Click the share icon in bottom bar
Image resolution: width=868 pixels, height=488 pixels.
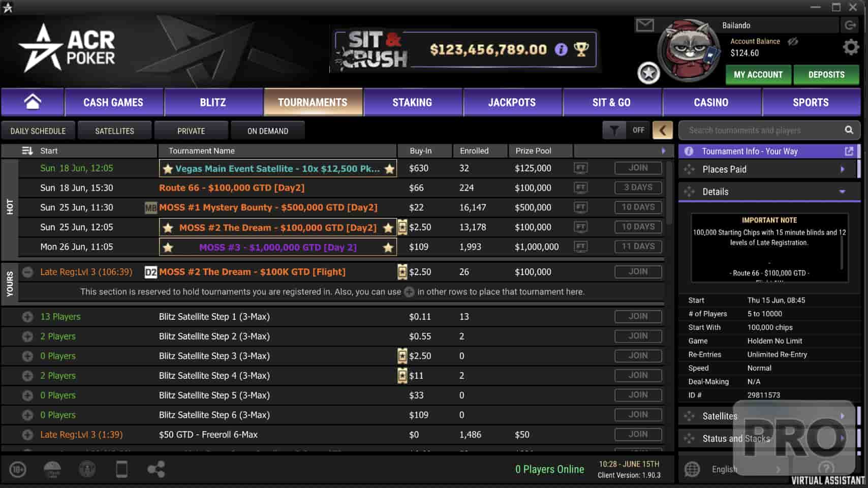pos(156,469)
